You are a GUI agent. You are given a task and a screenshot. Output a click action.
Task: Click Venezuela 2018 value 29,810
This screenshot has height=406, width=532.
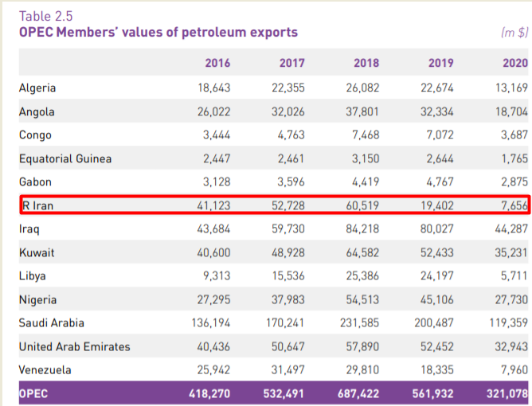coord(362,369)
